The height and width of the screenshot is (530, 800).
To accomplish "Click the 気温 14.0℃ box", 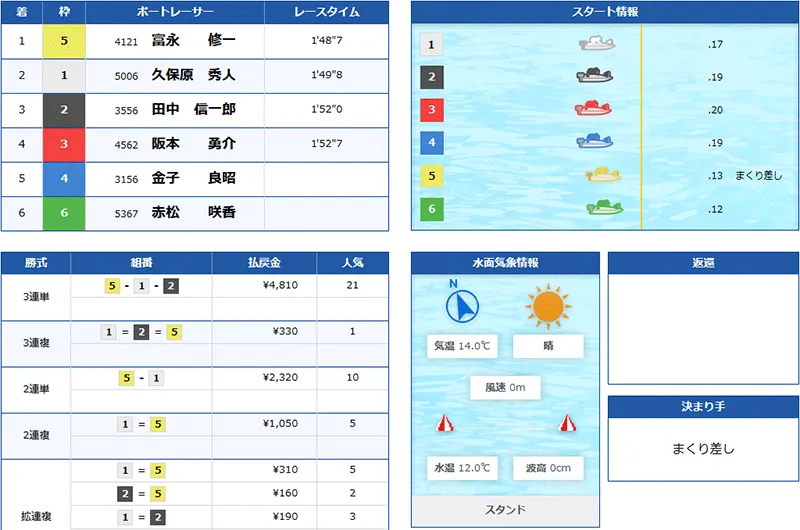I will point(462,346).
